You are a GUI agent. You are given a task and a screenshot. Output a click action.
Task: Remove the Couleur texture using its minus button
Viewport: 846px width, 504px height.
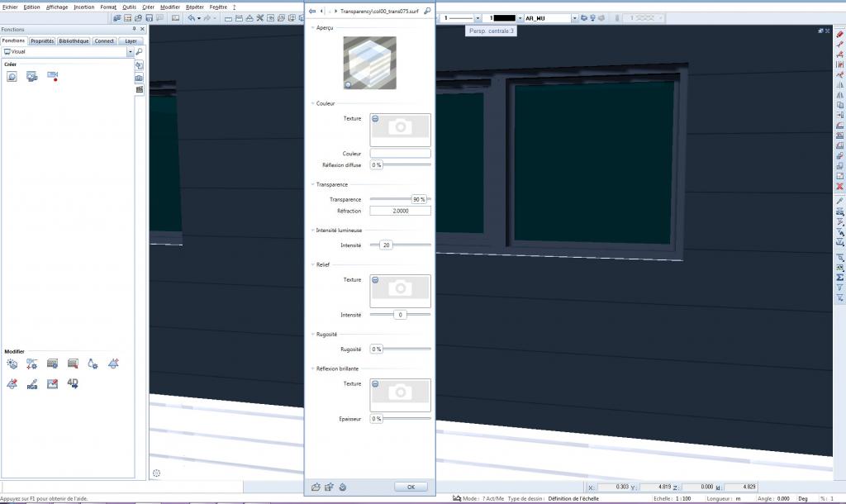(376, 119)
